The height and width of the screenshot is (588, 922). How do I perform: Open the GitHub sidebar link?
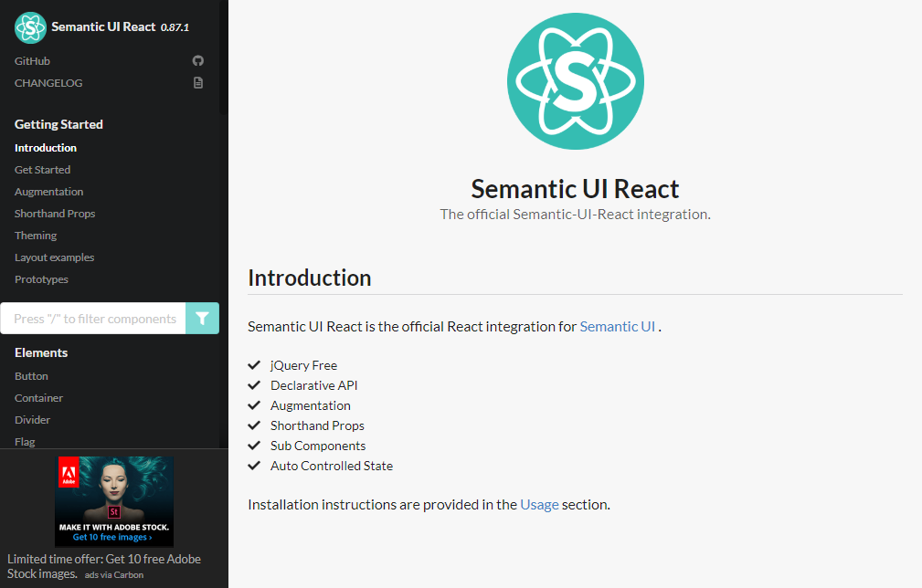coord(32,61)
